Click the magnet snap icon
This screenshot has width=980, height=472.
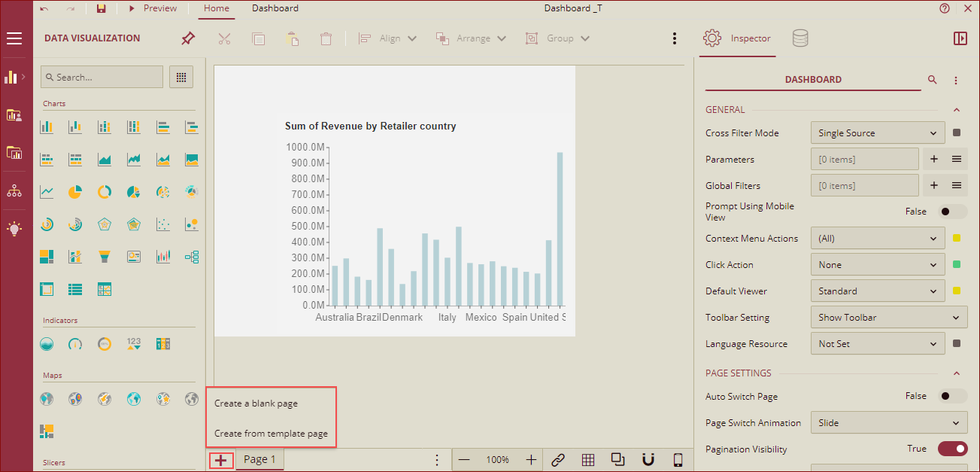click(x=648, y=460)
